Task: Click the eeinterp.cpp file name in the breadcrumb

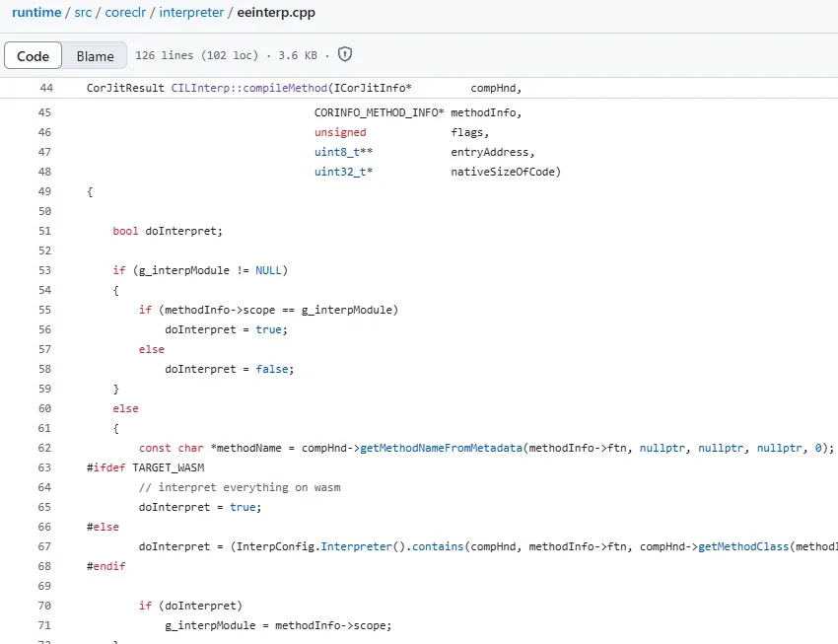Action: coord(276,12)
